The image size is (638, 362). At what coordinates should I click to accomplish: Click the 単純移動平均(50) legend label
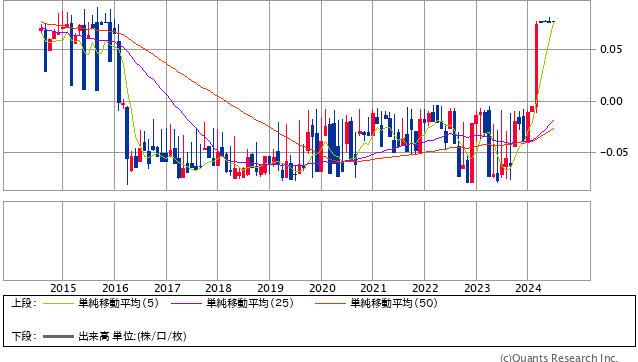(x=394, y=303)
